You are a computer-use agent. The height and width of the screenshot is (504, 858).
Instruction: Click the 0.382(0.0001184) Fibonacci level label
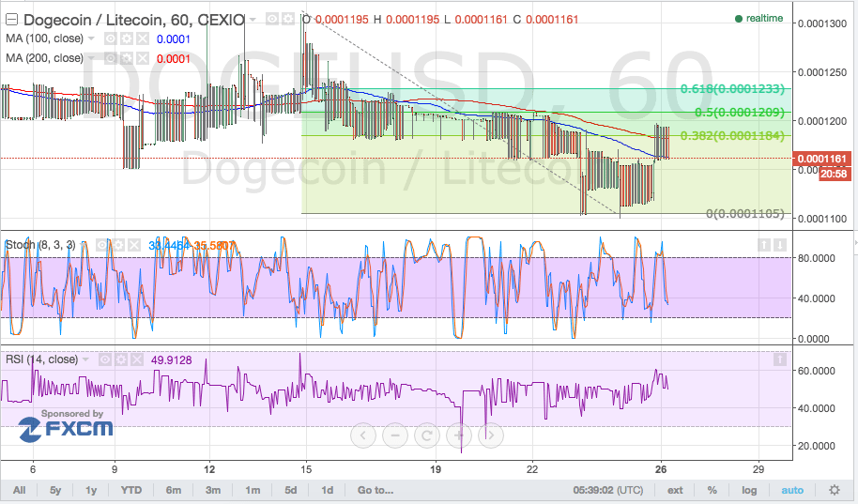(x=732, y=135)
